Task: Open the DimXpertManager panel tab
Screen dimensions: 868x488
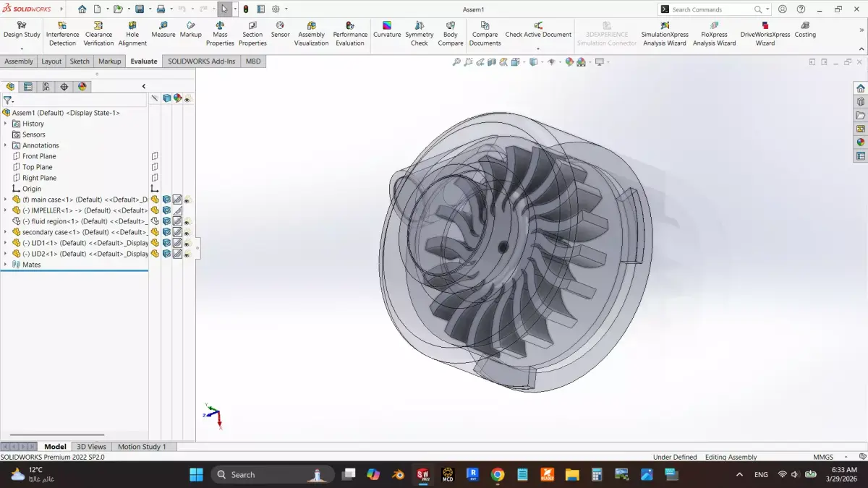Action: tap(64, 87)
